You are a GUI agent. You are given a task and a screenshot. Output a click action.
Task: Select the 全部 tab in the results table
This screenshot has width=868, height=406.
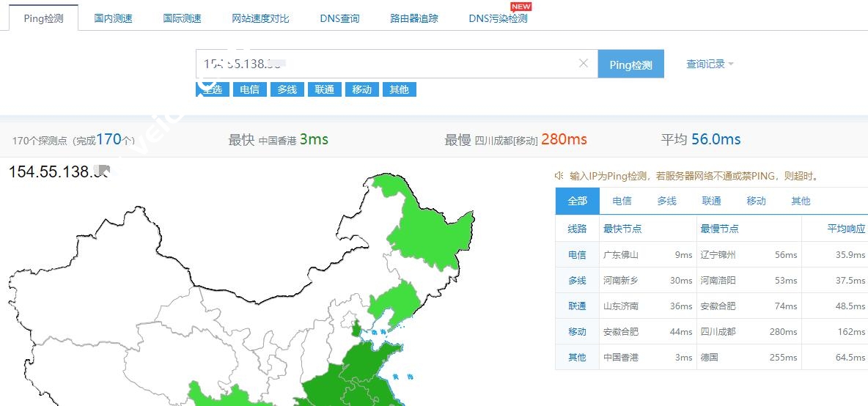coord(578,201)
